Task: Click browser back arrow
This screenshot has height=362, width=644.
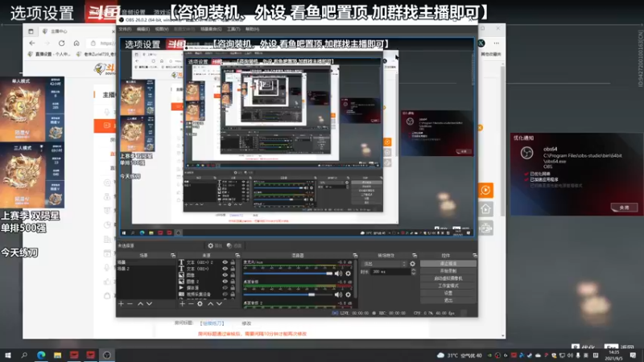Action: tap(32, 43)
